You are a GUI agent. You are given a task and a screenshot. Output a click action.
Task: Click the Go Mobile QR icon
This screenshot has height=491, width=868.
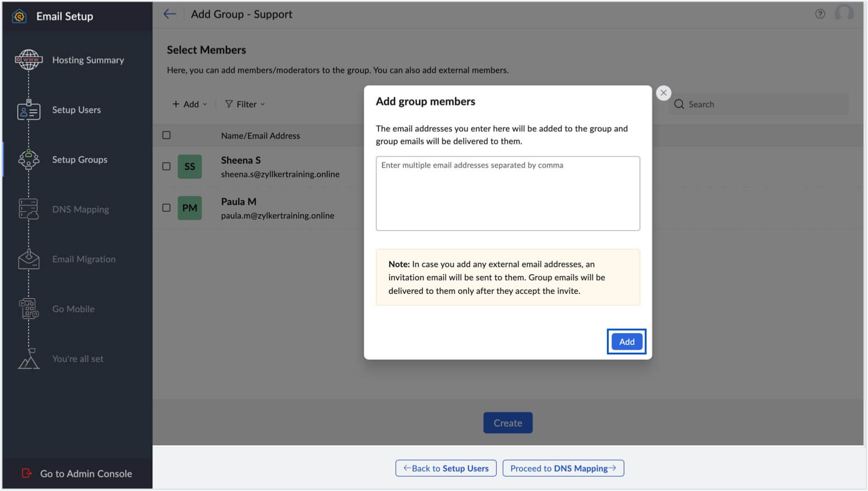tap(29, 309)
